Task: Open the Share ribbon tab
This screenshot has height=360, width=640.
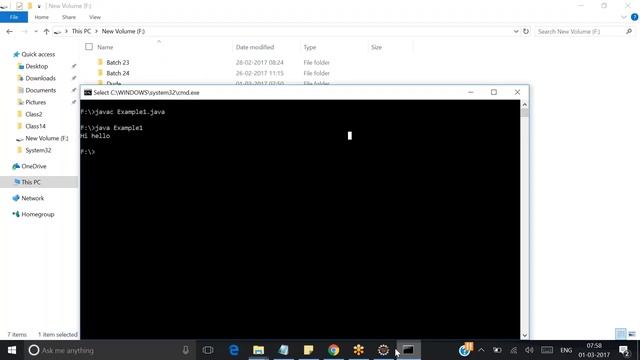Action: pos(69,17)
